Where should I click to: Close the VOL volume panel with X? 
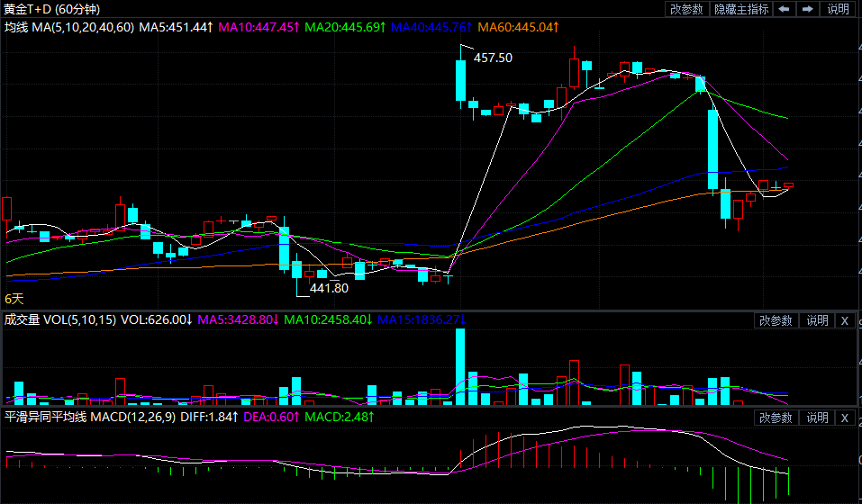click(845, 320)
